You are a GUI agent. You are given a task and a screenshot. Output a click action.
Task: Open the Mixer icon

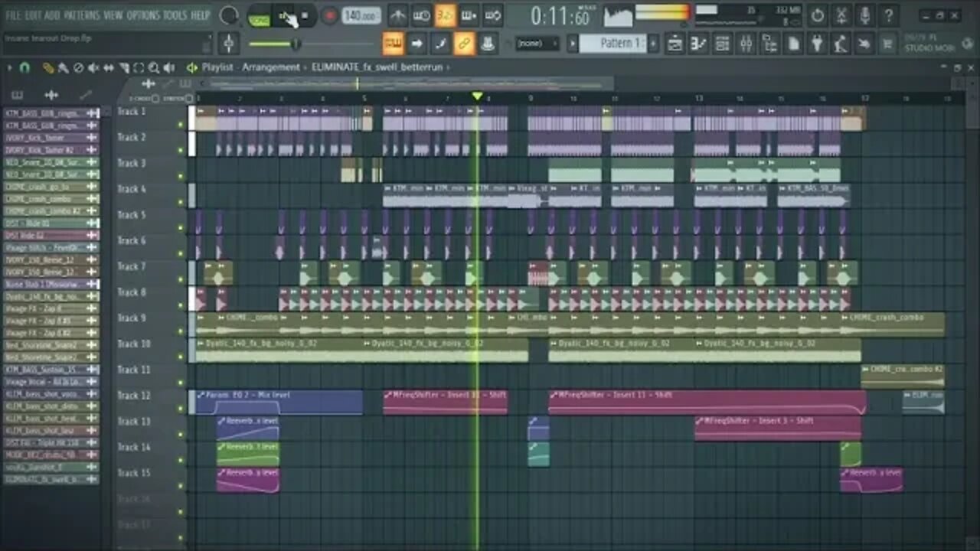[x=746, y=44]
